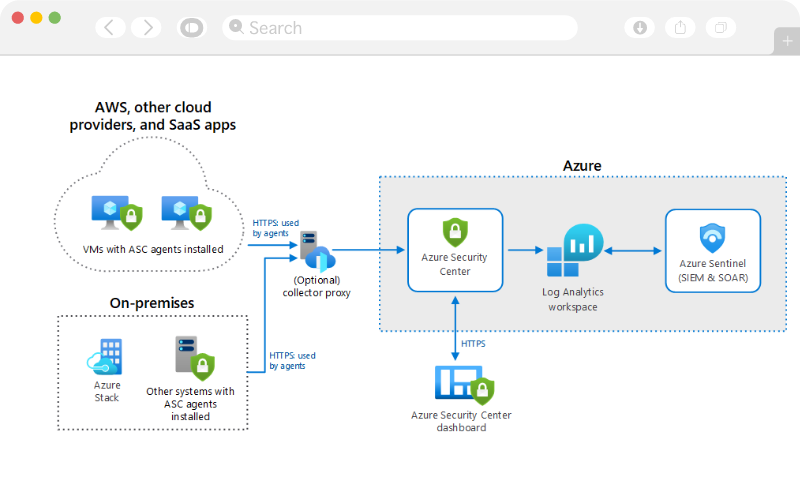Open the downloads arrow icon
The height and width of the screenshot is (480, 800).
(640, 27)
